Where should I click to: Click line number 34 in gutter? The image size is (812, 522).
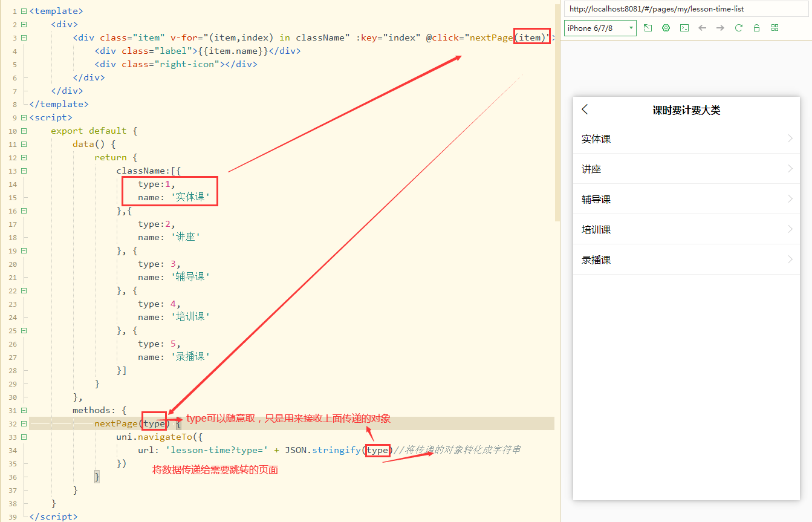pos(13,450)
